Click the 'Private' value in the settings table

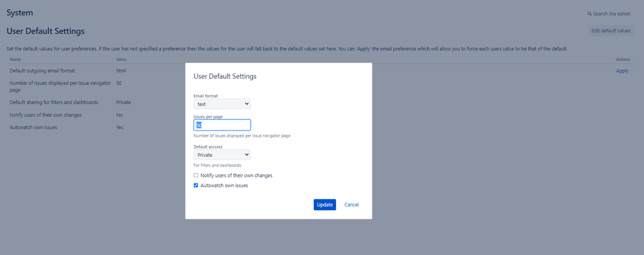tap(123, 102)
